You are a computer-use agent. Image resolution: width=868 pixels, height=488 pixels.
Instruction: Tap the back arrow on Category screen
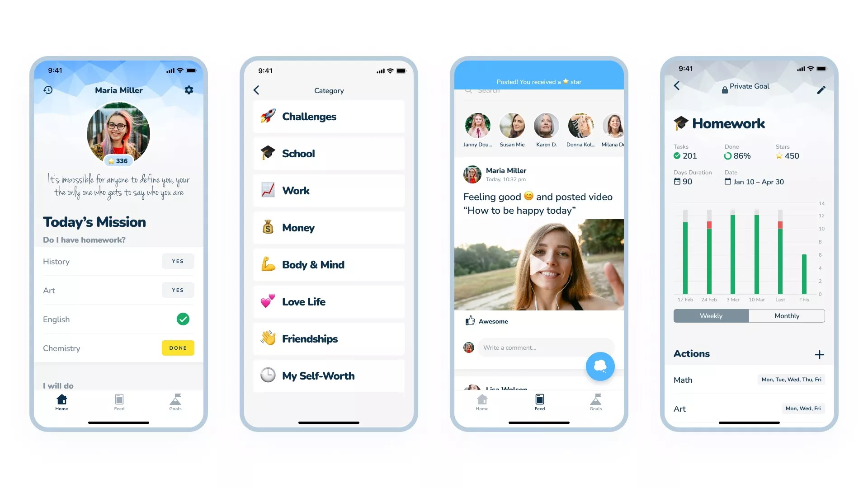click(256, 90)
